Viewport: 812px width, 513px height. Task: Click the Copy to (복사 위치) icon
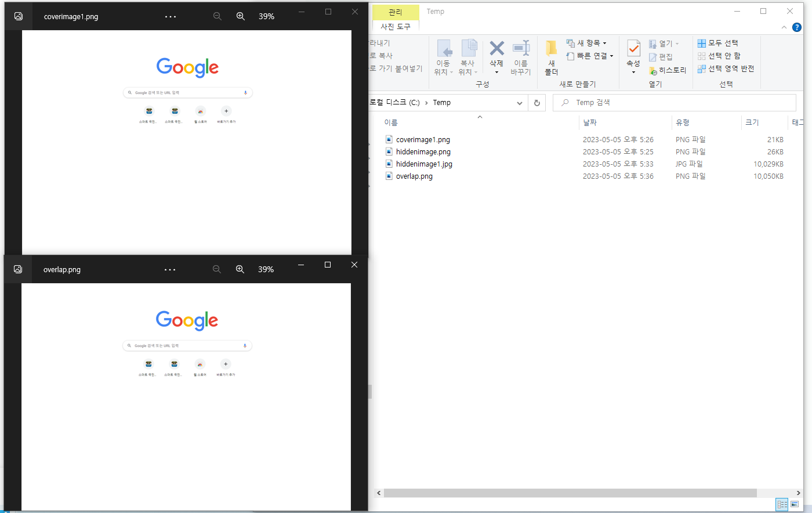[x=469, y=49]
